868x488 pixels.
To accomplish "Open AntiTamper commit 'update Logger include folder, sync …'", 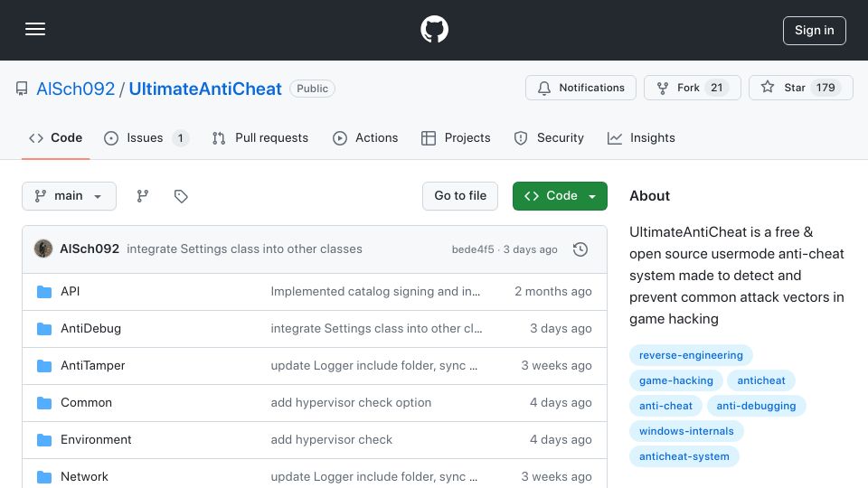I will click(373, 366).
